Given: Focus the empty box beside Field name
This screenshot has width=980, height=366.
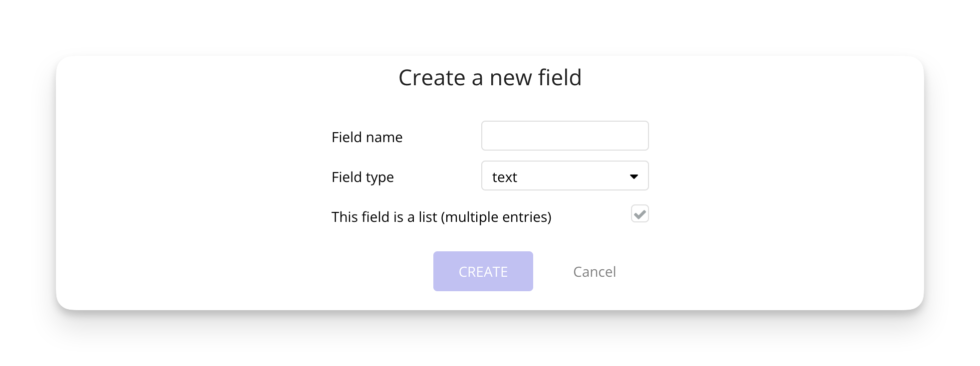Looking at the screenshot, I should point(565,136).
